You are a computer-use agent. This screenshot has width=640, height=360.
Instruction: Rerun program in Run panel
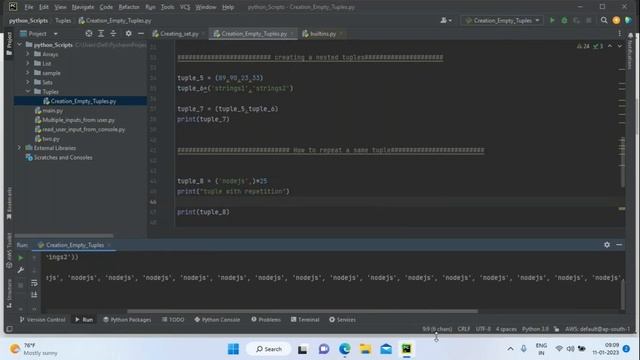click(20, 258)
